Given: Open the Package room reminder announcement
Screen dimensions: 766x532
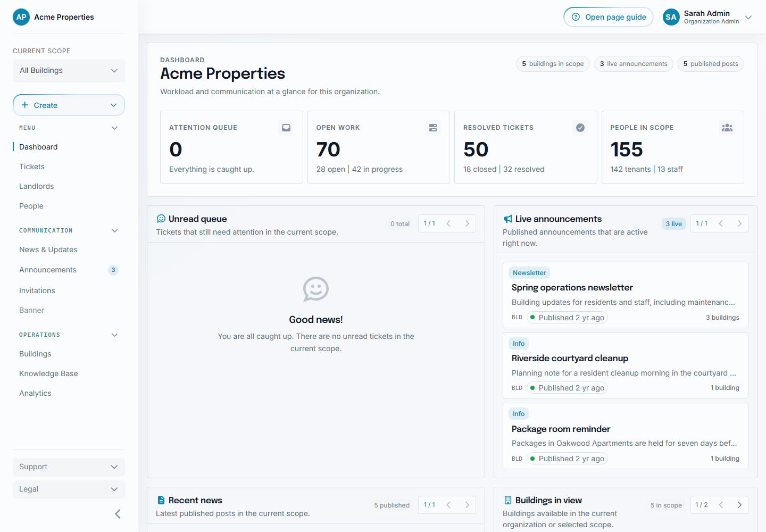Looking at the screenshot, I should coord(626,436).
